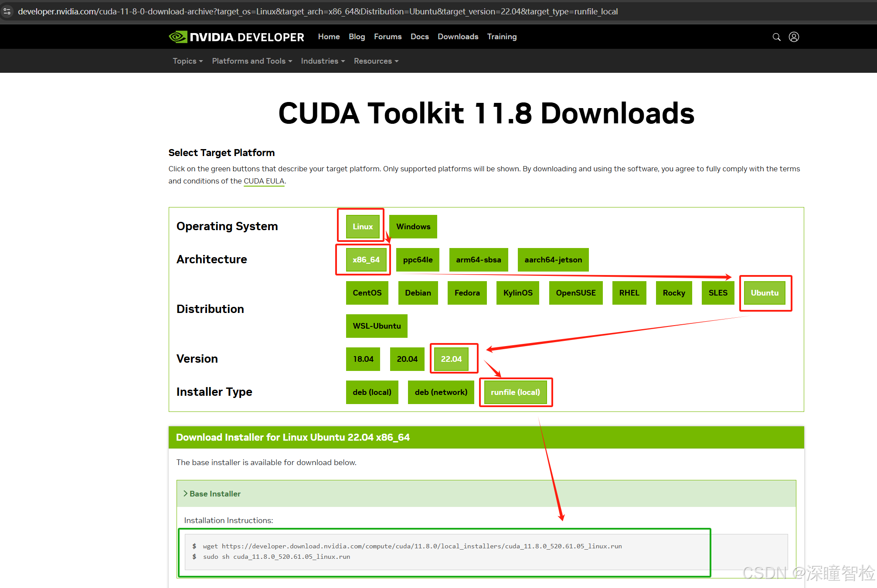Click the NVIDIA Developer logo

point(236,37)
